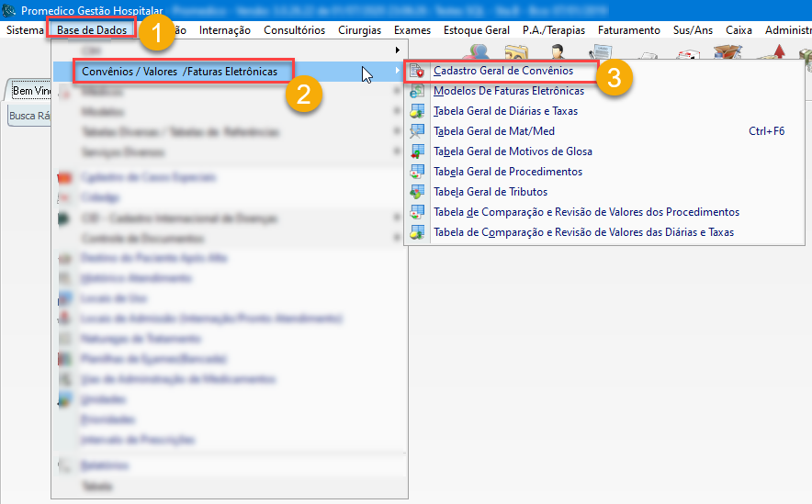Click icon for Comparação de Valores das Diárias e Taxas

coord(418,232)
